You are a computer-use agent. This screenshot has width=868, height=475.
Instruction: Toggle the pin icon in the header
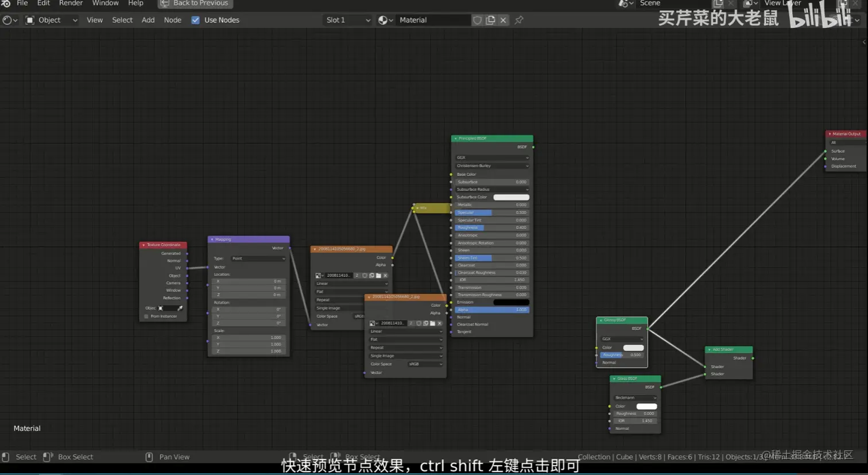click(519, 20)
